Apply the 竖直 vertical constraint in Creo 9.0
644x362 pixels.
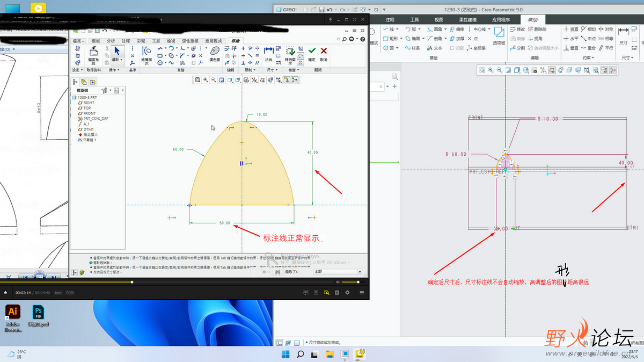(x=571, y=29)
